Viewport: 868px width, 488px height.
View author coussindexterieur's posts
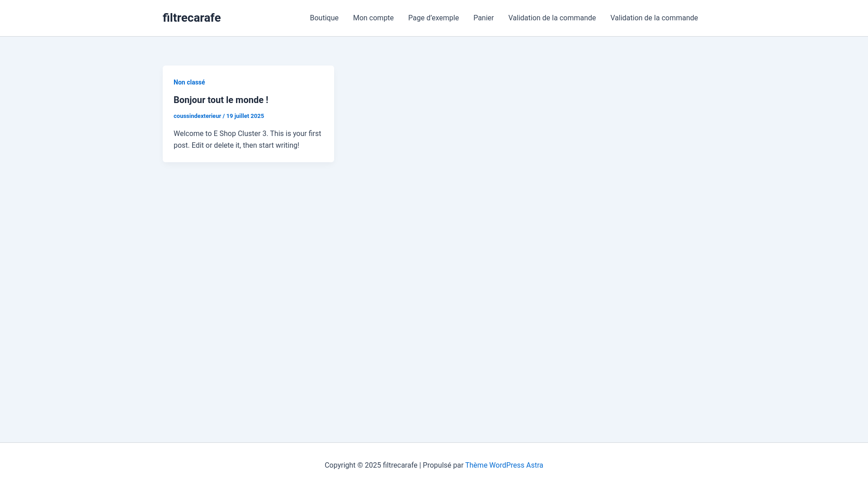click(x=197, y=116)
